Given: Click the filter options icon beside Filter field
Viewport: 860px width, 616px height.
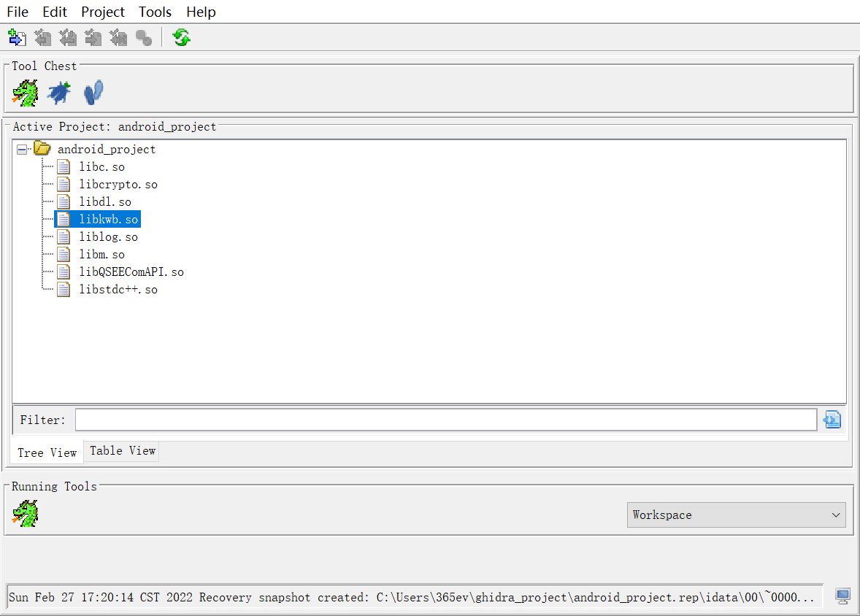Looking at the screenshot, I should point(832,420).
